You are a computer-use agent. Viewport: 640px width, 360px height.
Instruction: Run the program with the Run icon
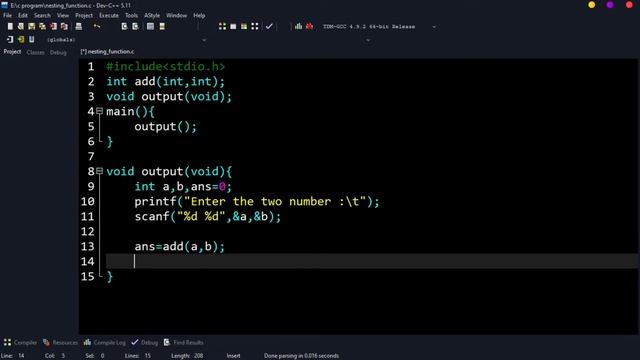coord(233,27)
